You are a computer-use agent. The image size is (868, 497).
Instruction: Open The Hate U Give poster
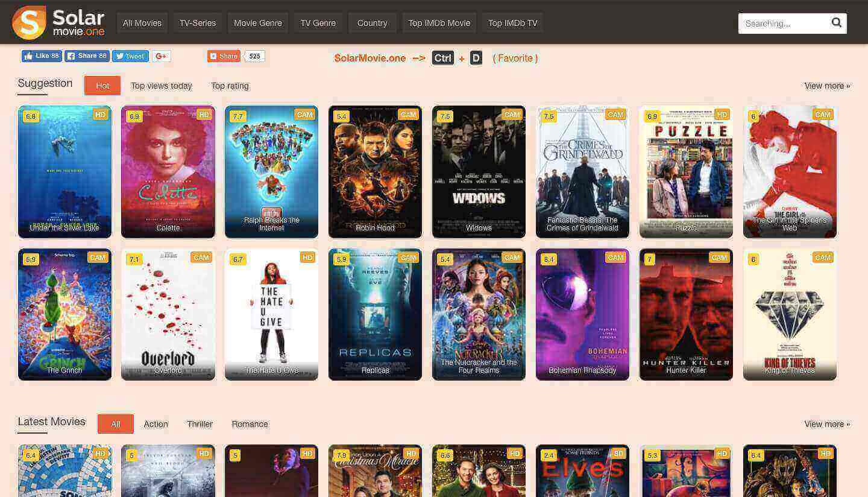(271, 314)
